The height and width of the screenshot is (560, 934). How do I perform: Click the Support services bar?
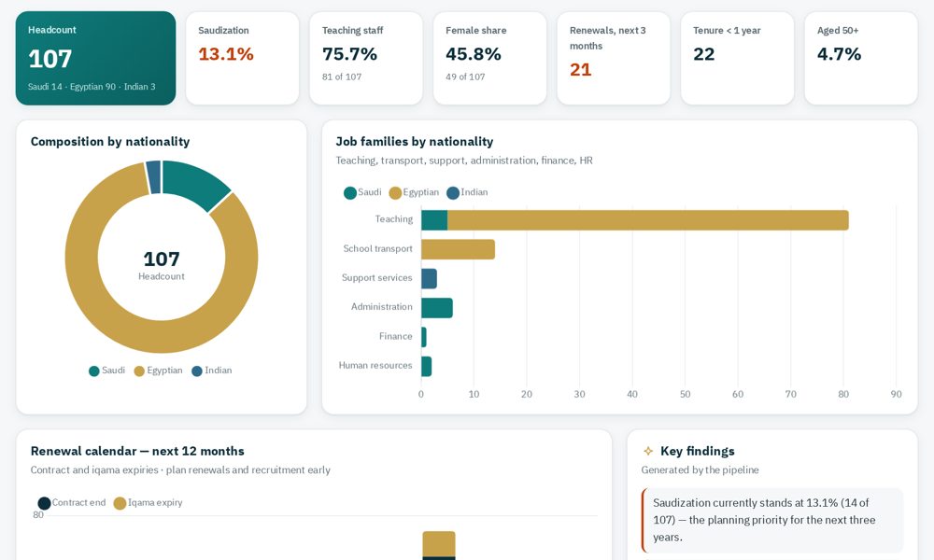click(429, 278)
